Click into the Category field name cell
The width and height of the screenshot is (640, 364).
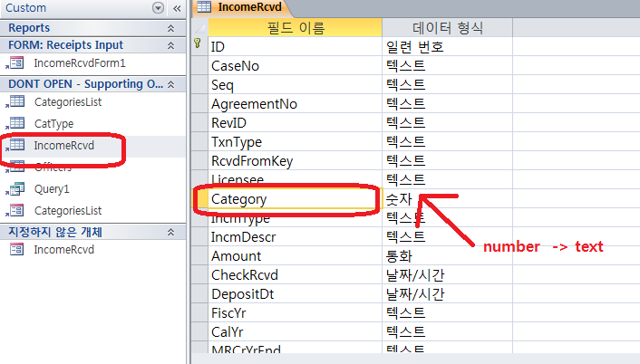296,199
